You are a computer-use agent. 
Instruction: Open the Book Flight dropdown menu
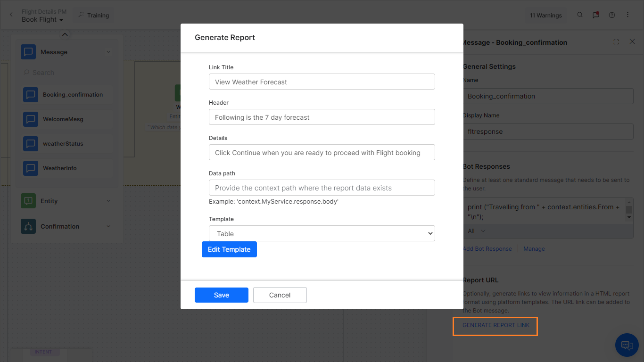point(42,20)
